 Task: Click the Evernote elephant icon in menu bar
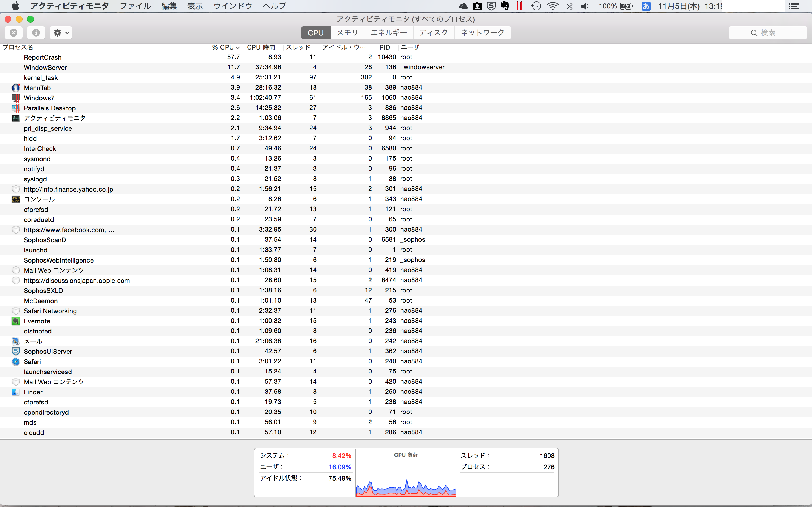pyautogui.click(x=505, y=6)
